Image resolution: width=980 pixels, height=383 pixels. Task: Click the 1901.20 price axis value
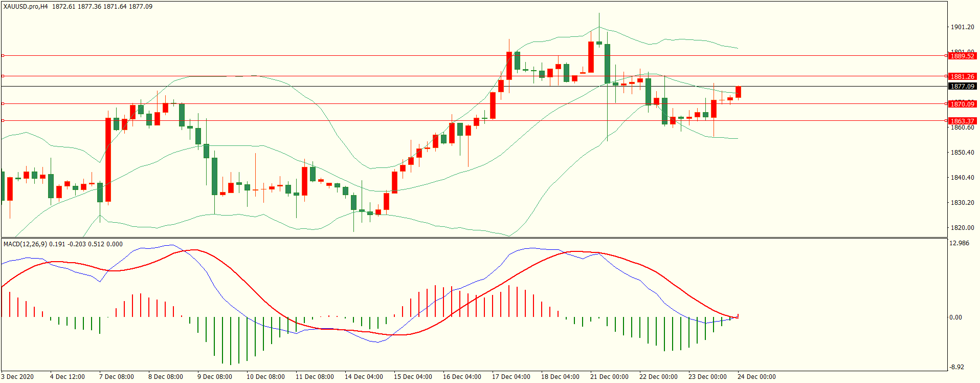962,27
